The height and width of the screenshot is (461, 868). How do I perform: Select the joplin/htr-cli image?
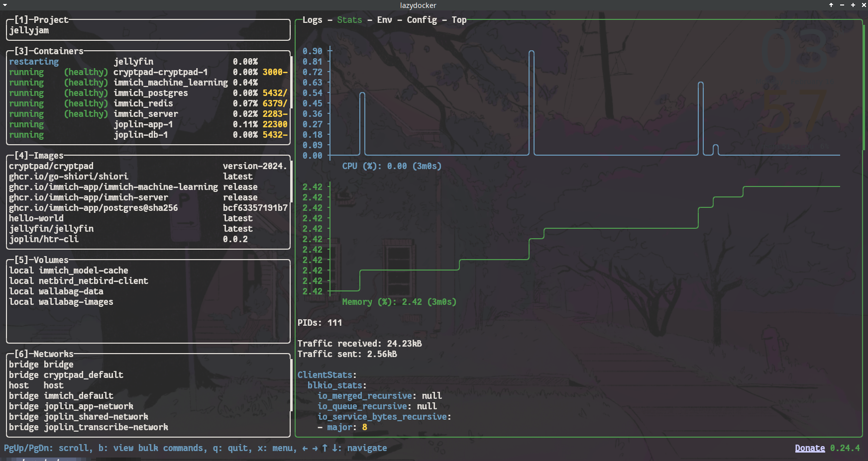[148, 239]
